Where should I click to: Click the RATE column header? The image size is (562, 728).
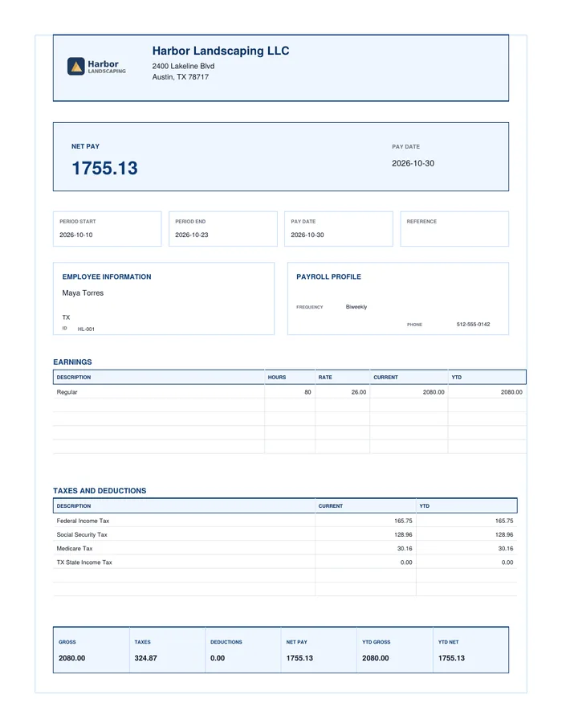[325, 378]
